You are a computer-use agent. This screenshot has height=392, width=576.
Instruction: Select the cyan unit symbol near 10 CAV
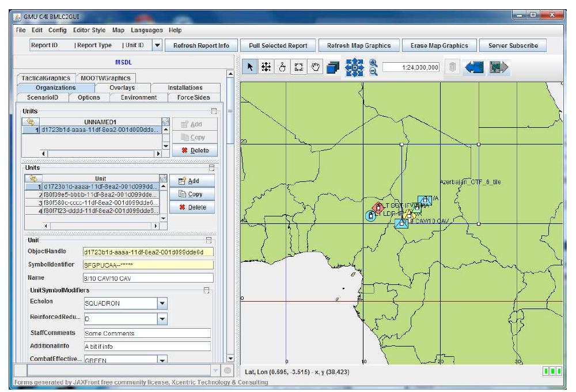[x=401, y=223]
